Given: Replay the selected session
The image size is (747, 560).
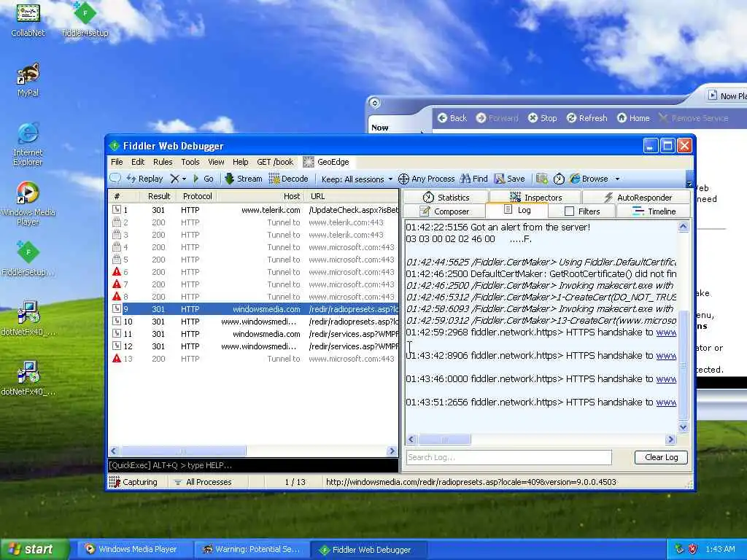Looking at the screenshot, I should (x=145, y=179).
